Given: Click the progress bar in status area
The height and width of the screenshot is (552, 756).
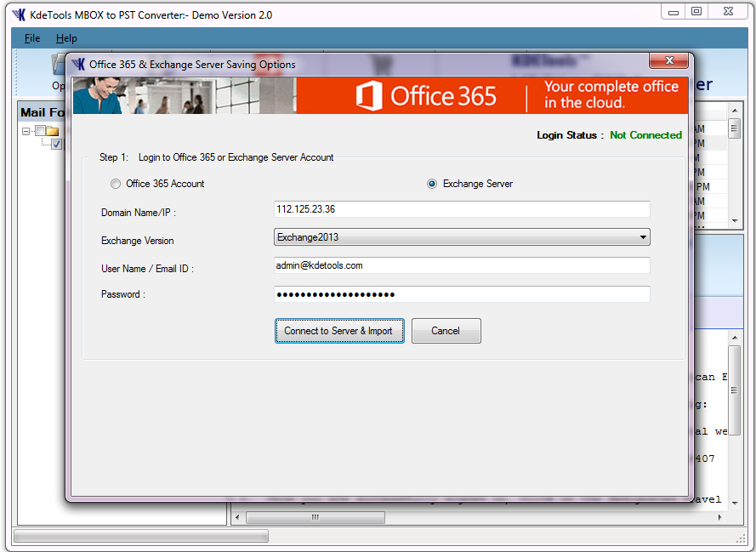Looking at the screenshot, I should point(141,536).
